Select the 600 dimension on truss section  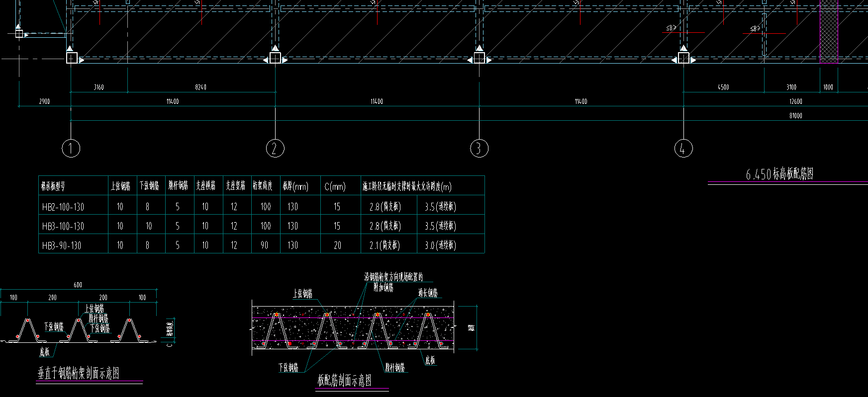point(78,285)
